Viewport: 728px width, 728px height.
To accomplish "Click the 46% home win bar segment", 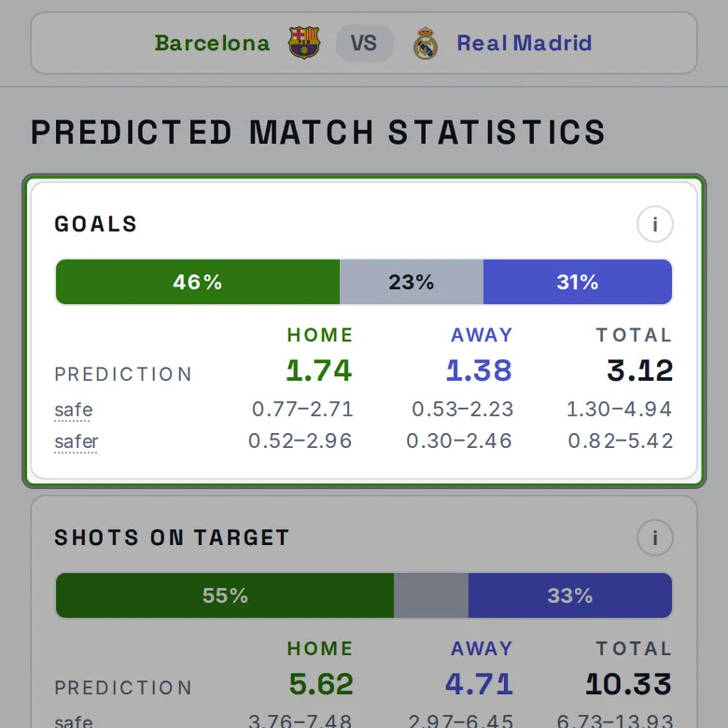I will coord(198,282).
